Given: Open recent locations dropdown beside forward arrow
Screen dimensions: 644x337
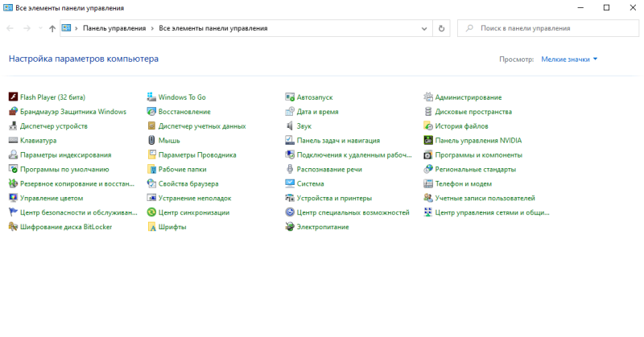Looking at the screenshot, I should (40, 28).
